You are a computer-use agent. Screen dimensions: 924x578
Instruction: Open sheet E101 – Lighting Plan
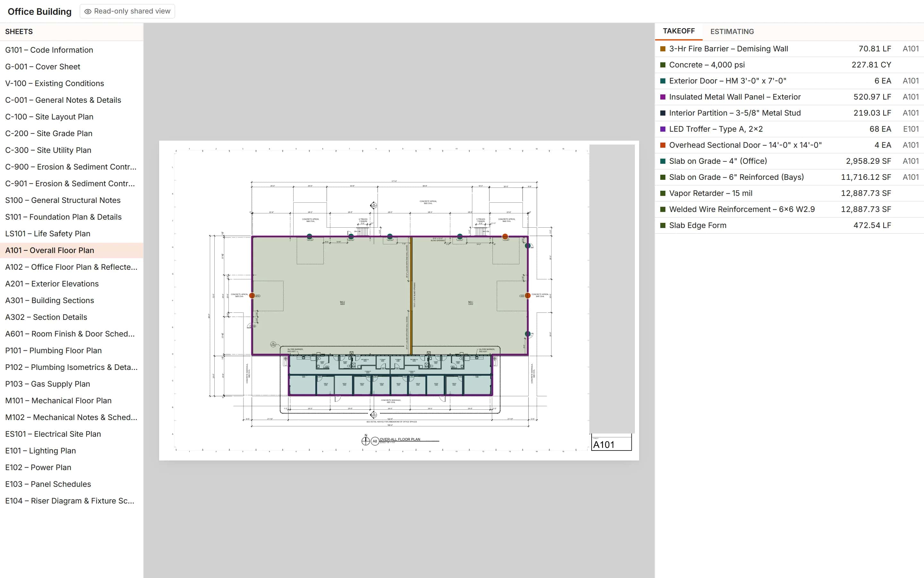pyautogui.click(x=72, y=451)
